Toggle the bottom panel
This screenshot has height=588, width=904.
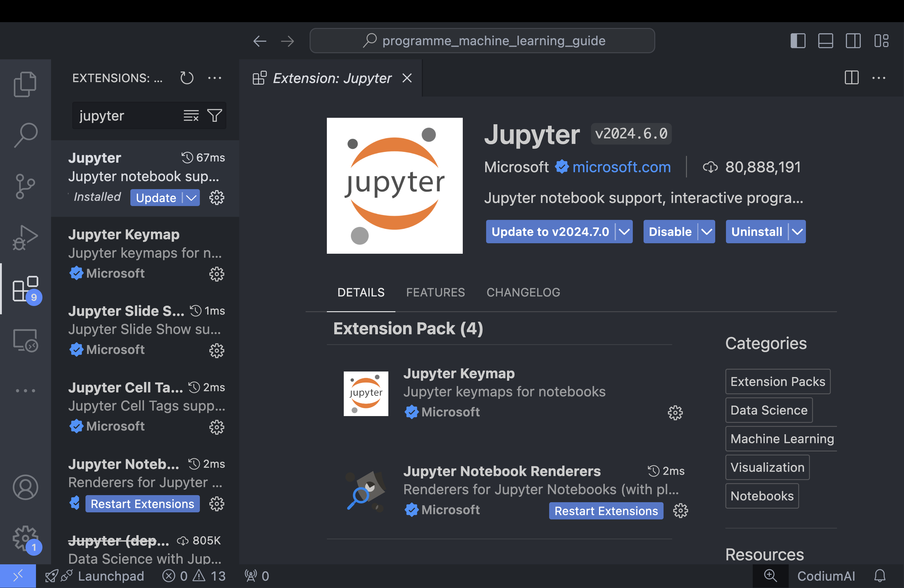(826, 41)
